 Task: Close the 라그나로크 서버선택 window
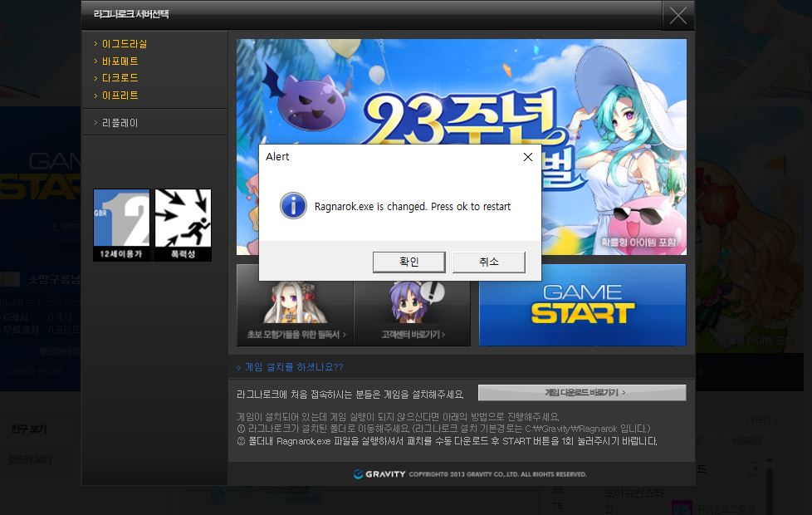[677, 16]
